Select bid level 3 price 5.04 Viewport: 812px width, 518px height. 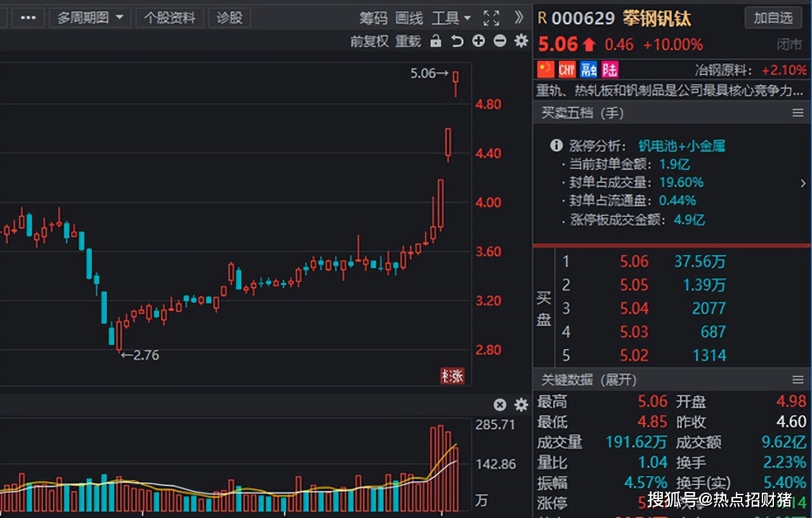click(634, 309)
